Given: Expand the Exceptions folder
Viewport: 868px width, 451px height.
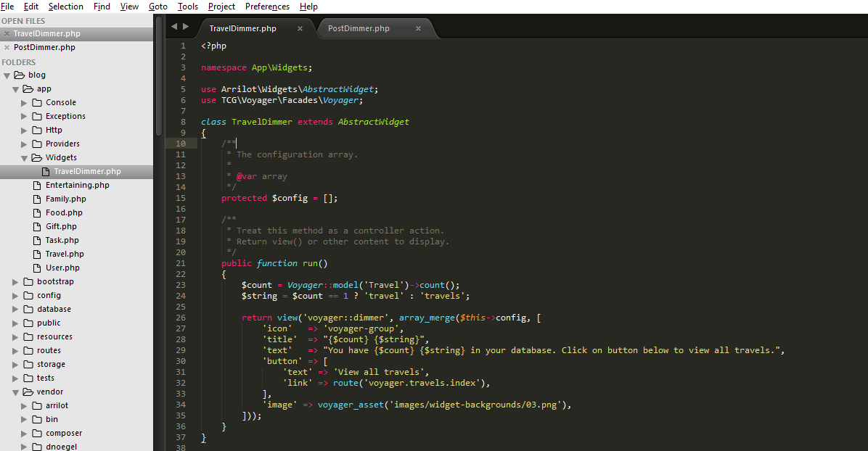Looking at the screenshot, I should pyautogui.click(x=24, y=117).
